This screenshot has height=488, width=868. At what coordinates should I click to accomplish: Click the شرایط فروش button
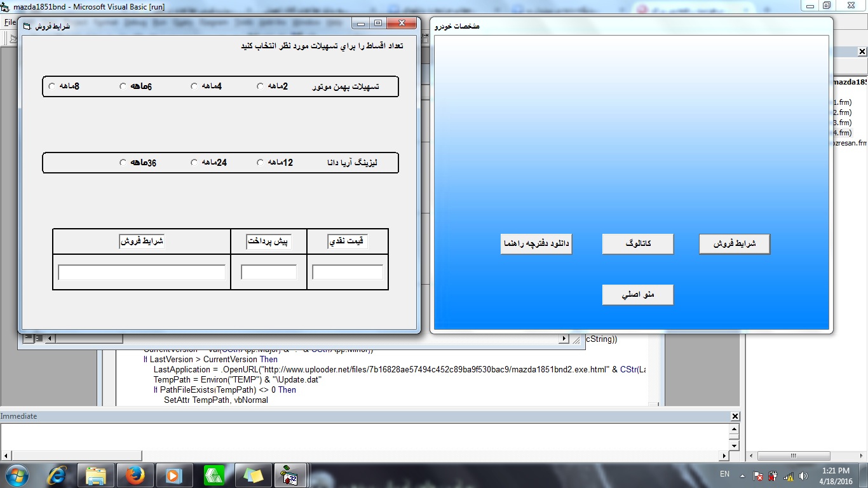click(734, 244)
